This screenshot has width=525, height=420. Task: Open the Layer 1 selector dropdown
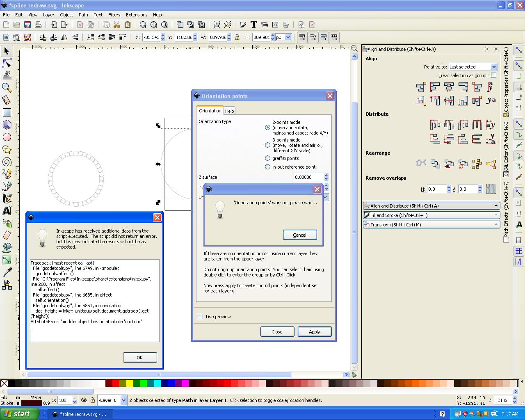pos(123,400)
